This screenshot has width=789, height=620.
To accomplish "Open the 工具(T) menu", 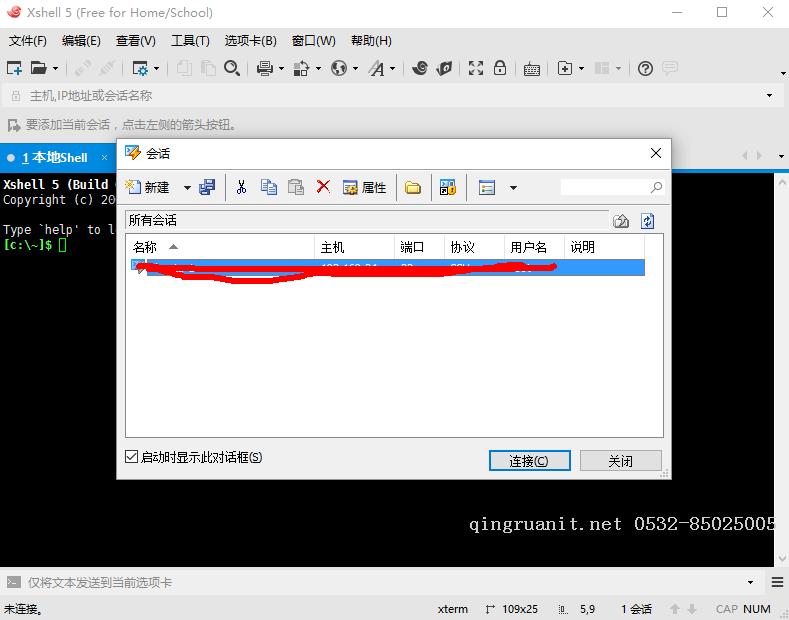I will (190, 40).
